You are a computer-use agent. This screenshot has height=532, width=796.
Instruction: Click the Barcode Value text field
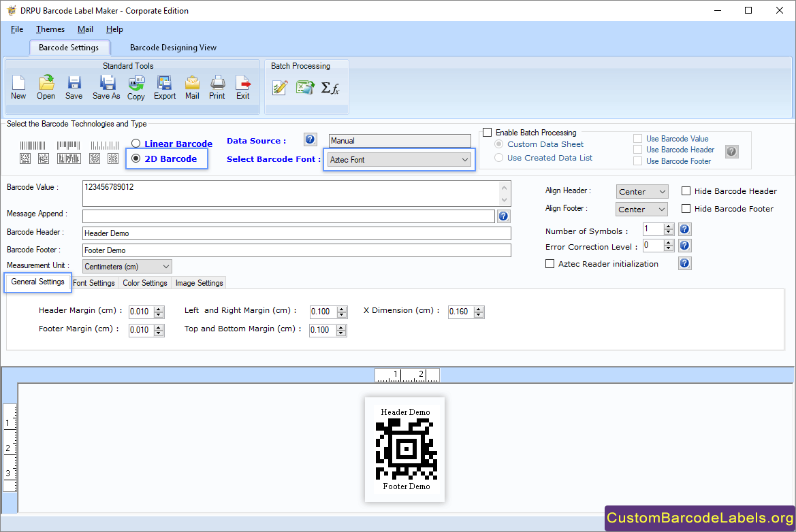[x=296, y=193]
